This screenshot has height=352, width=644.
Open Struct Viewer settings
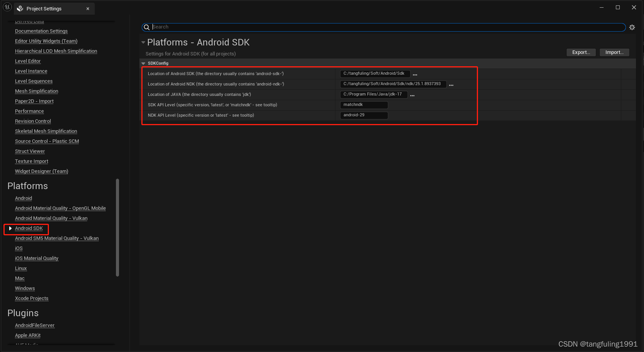(30, 151)
